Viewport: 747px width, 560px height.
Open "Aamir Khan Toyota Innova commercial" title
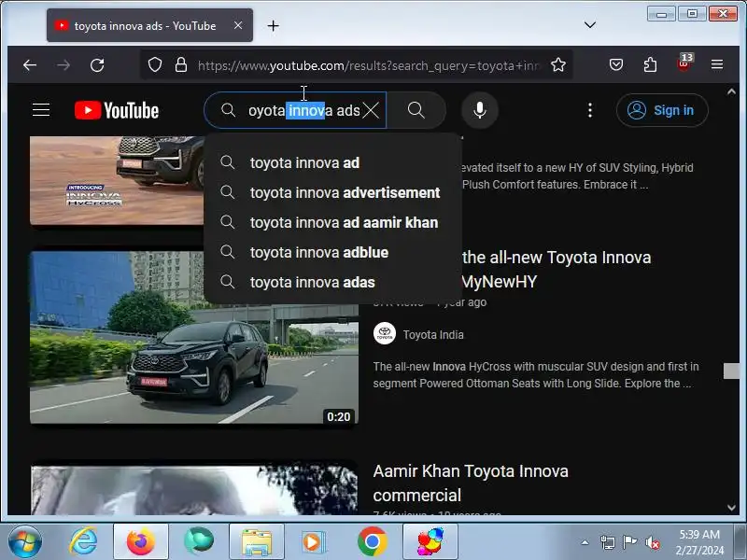click(x=471, y=483)
